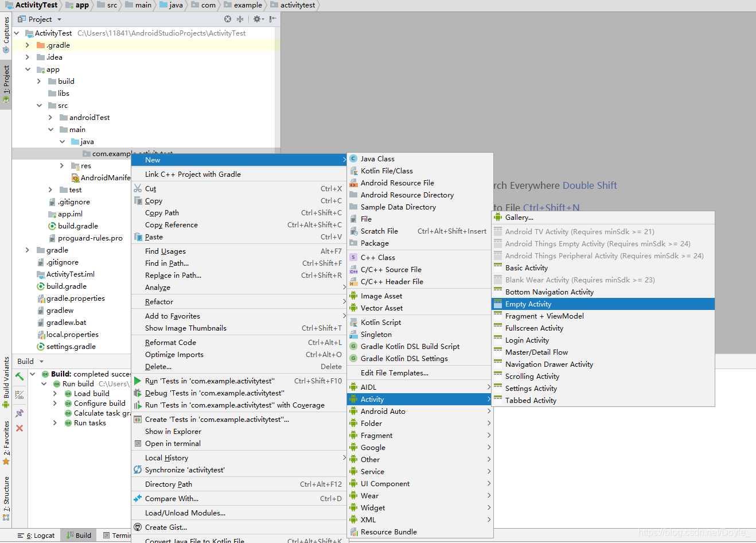
Task: Choose Navigation Drawer Activity
Action: [x=603, y=364]
